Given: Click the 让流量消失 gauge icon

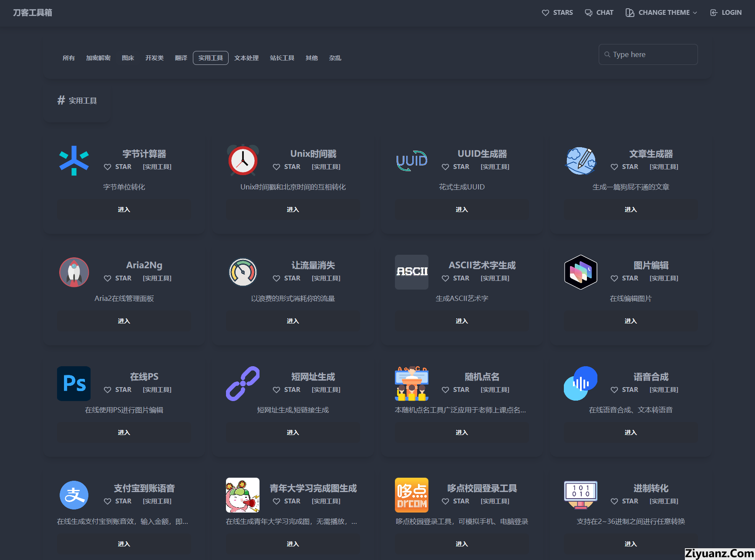Looking at the screenshot, I should click(x=243, y=272).
